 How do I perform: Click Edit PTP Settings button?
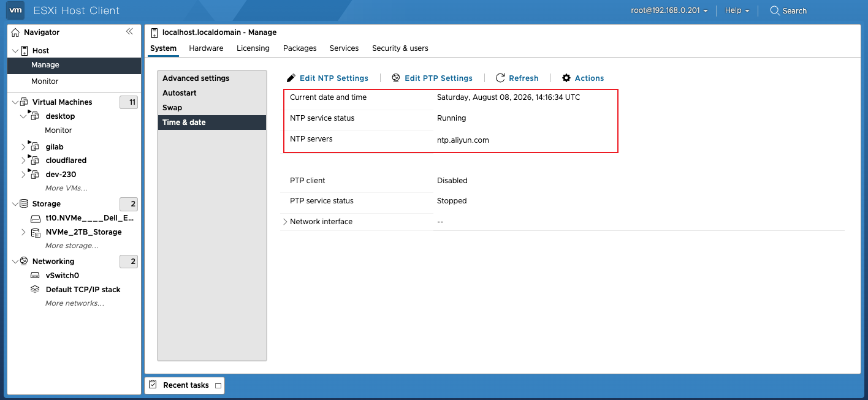point(432,78)
